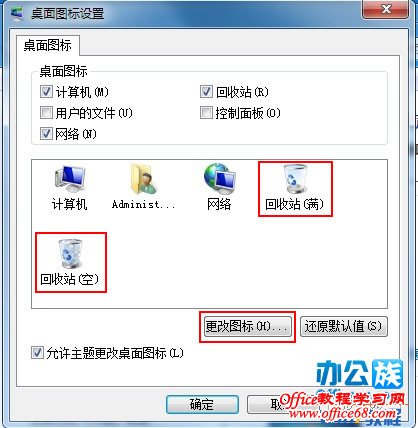Select the 回收站(满) full recycle bin icon
This screenshot has width=418, height=428.
click(x=295, y=189)
